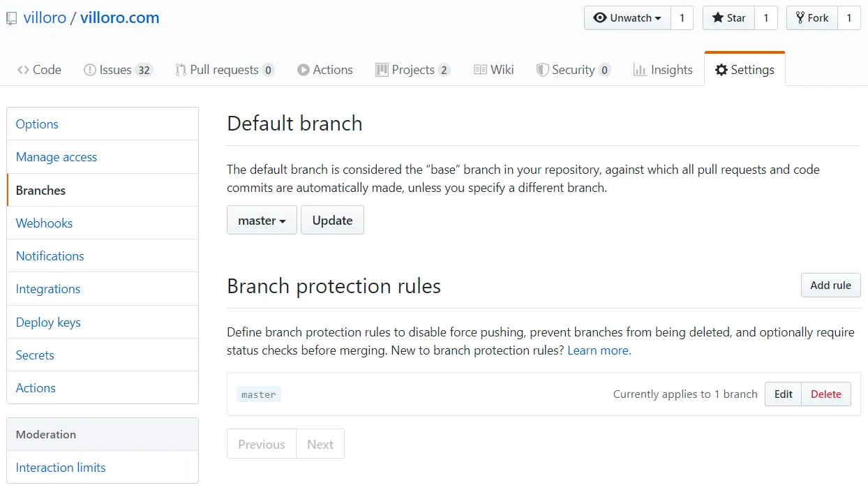Screen dimensions: 868x490
Task: Star the repository
Action: [x=728, y=17]
